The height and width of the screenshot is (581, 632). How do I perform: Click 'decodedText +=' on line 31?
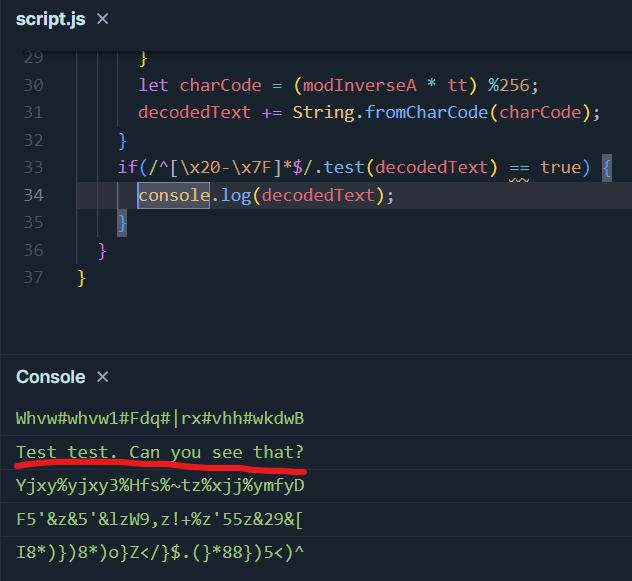(x=210, y=112)
